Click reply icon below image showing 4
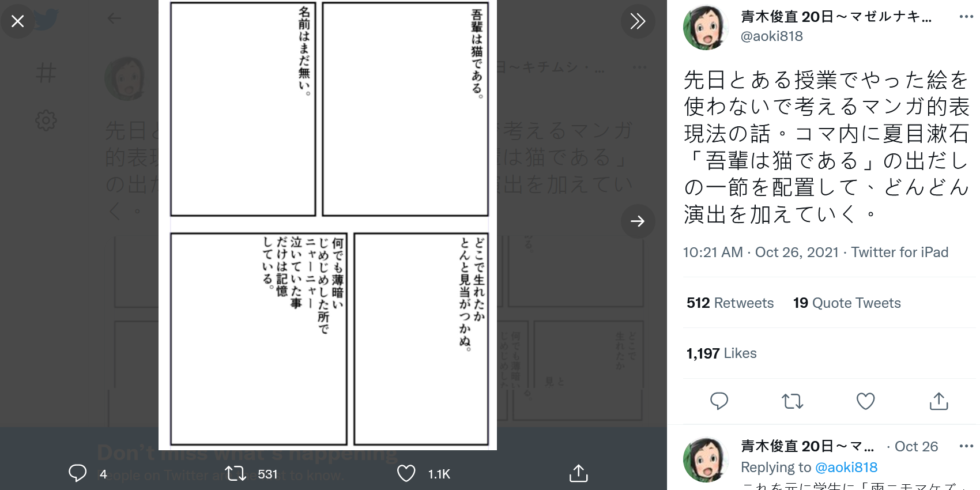980x490 pixels. pos(78,473)
